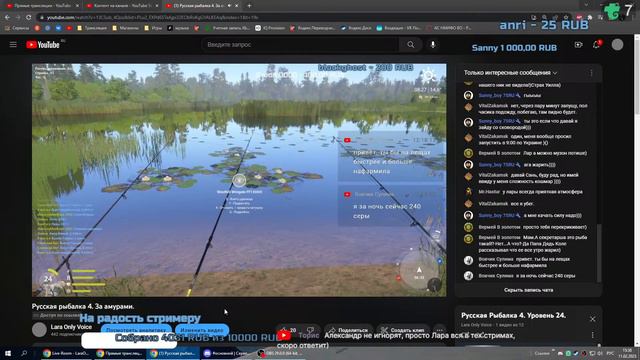
Task: Click the Изменить видео button
Action: (x=202, y=330)
